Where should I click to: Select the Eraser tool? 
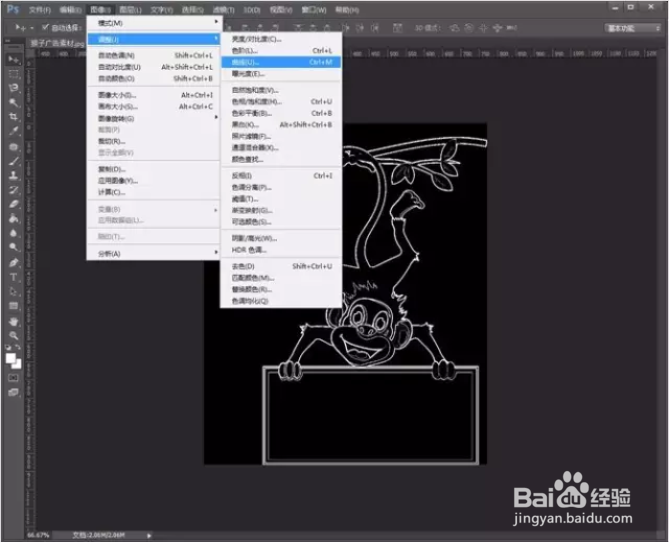point(13,204)
